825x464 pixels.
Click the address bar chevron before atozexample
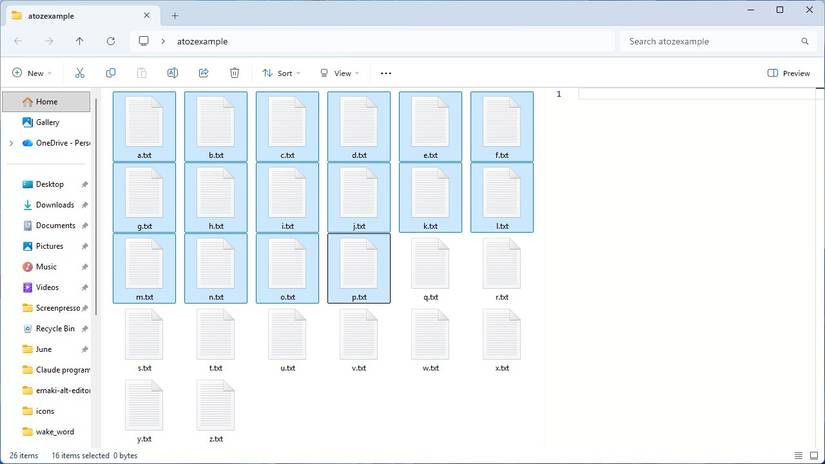click(x=163, y=41)
